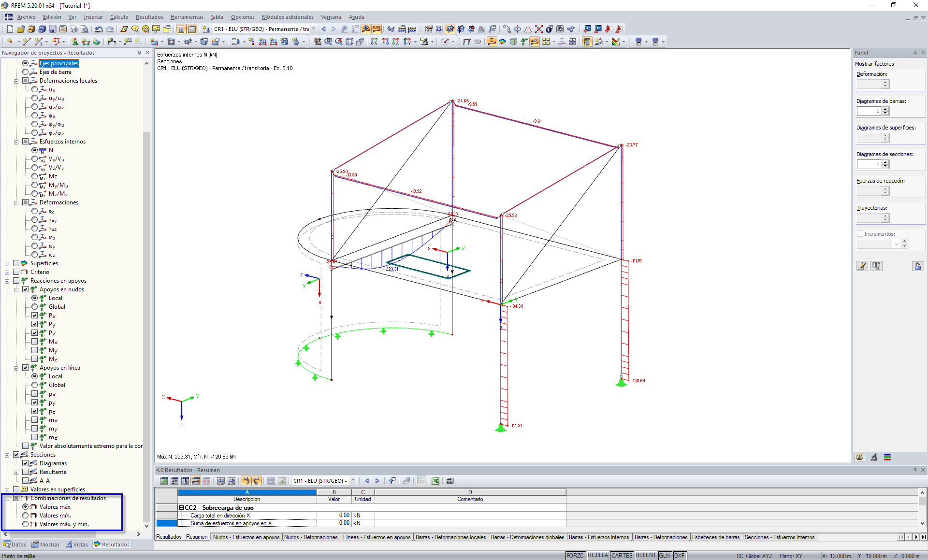The width and height of the screenshot is (928, 560).
Task: Increase the Diagramas de barras factor spinner
Action: pos(885,109)
